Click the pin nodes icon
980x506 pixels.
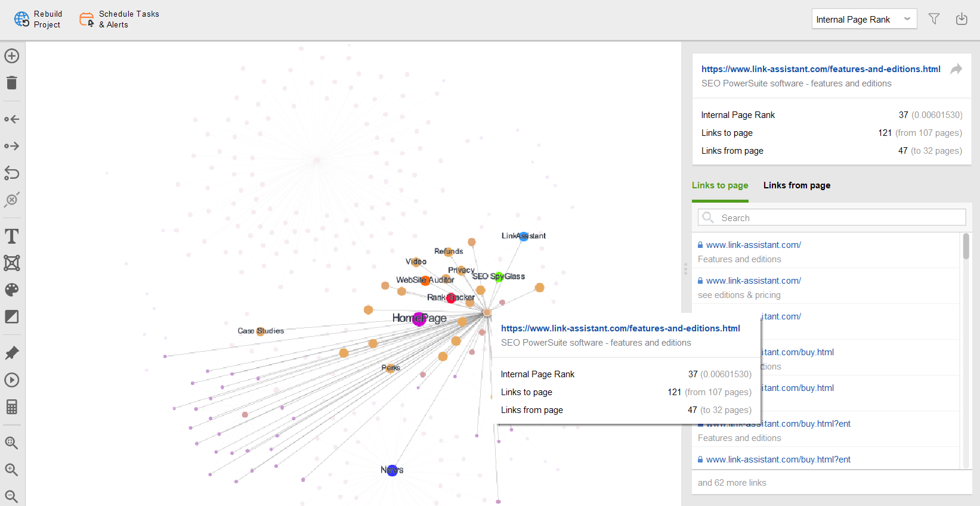pos(12,353)
